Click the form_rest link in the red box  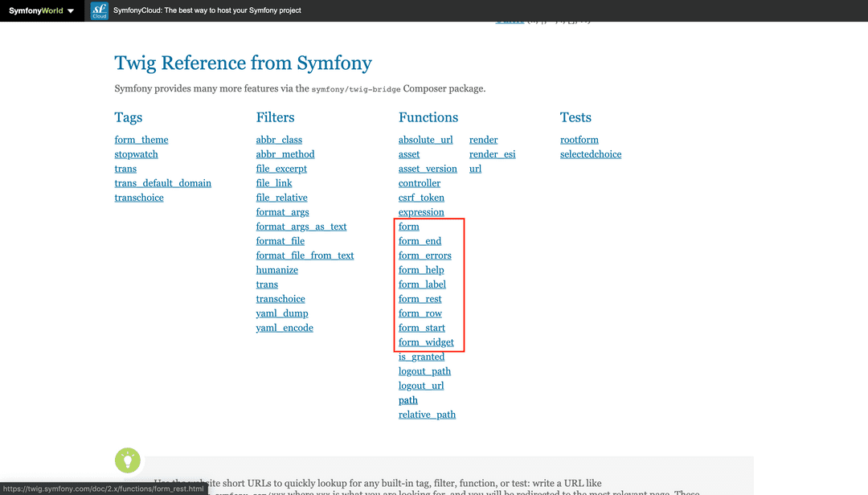pyautogui.click(x=420, y=298)
